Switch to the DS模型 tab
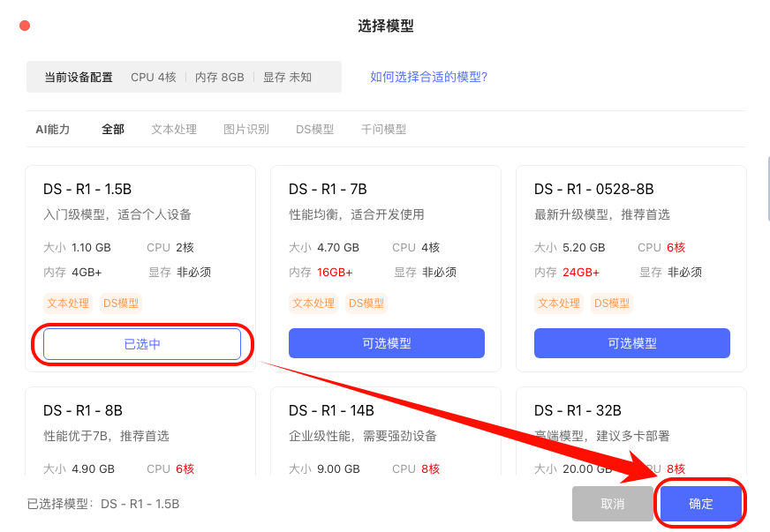 click(314, 129)
